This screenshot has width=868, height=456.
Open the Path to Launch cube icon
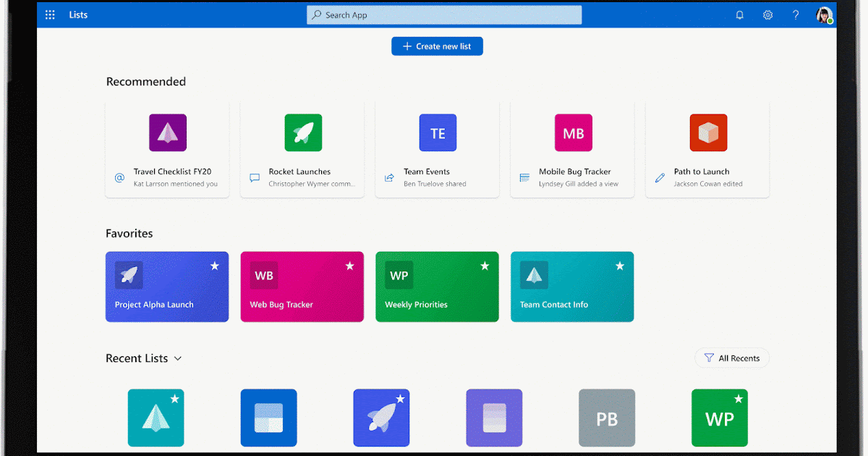[x=708, y=132]
